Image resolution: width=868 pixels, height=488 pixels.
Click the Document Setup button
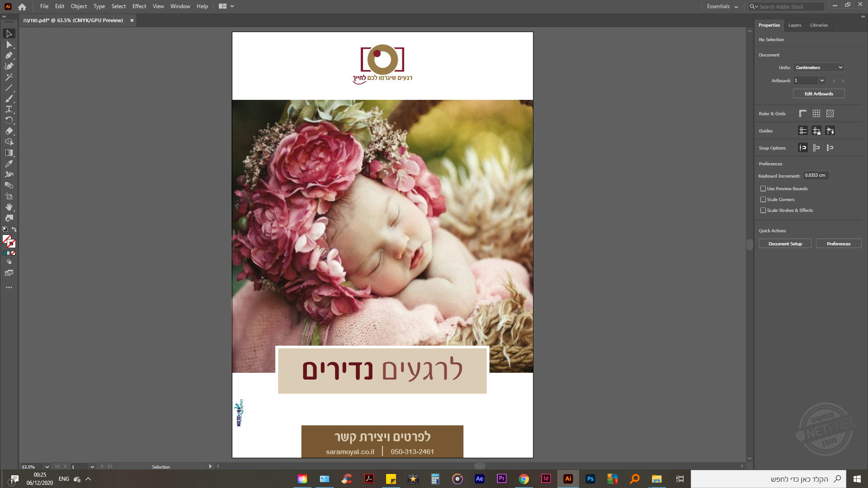click(x=785, y=244)
